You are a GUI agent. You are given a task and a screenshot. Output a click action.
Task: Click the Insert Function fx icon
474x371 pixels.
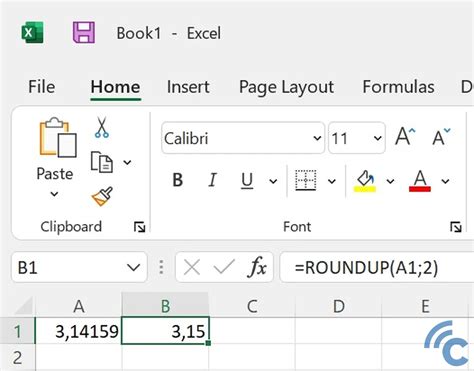[257, 267]
